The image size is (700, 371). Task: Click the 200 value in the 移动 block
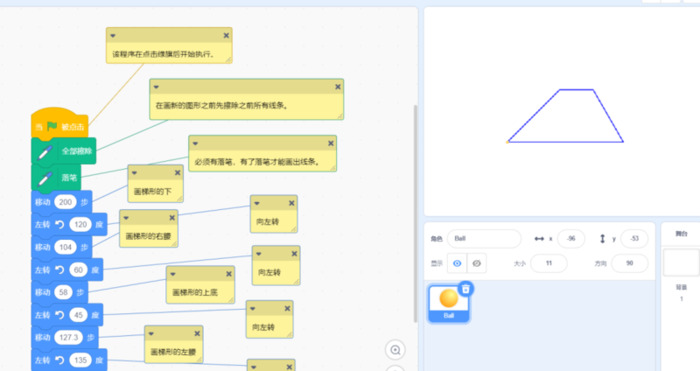(x=66, y=202)
